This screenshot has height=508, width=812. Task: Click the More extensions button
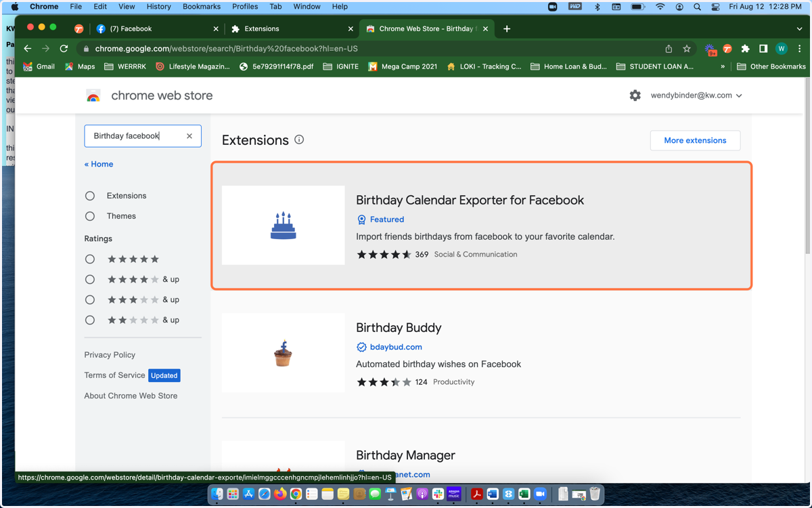pos(695,140)
